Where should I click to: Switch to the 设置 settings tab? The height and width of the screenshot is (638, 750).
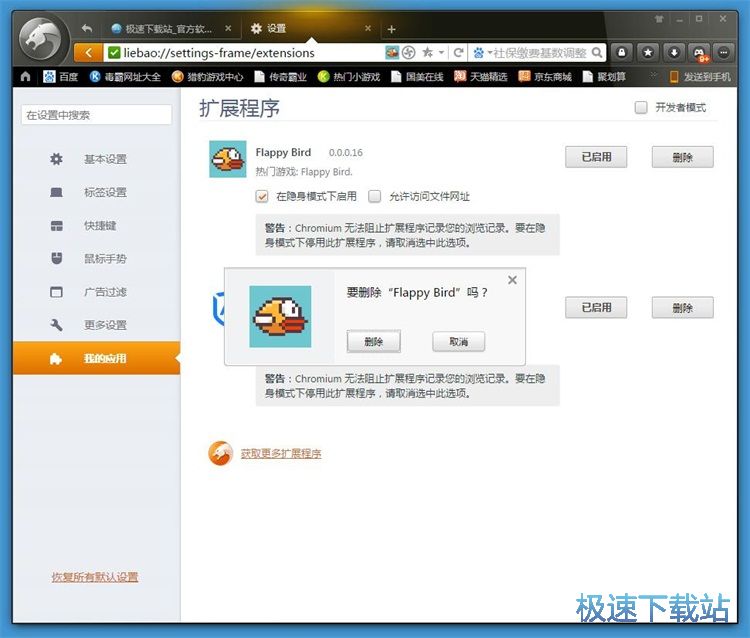[x=311, y=29]
